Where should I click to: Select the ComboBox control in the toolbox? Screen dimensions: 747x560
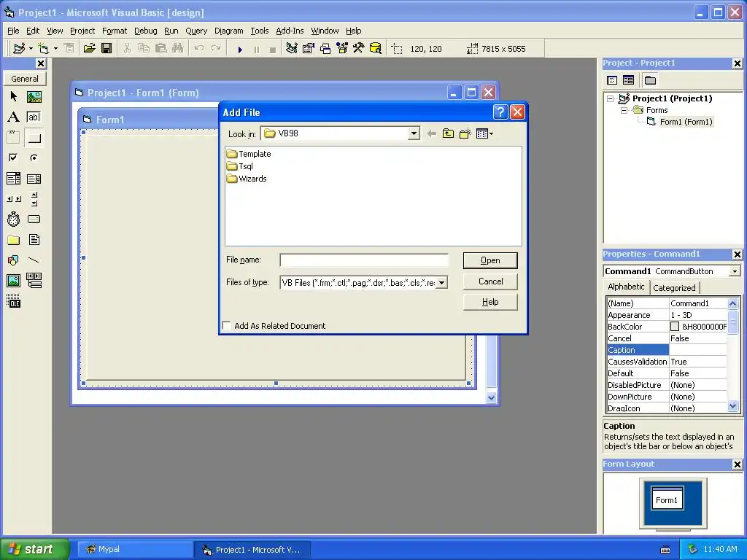click(x=13, y=179)
